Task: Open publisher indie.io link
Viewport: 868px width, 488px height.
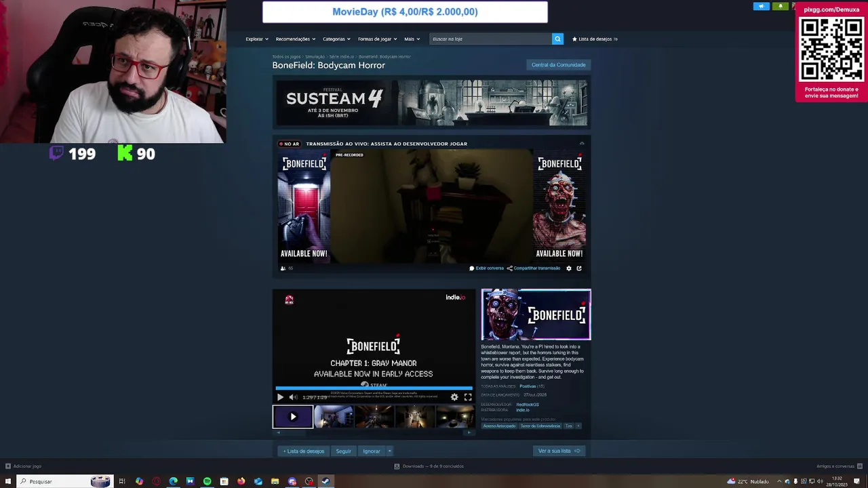Action: [523, 410]
